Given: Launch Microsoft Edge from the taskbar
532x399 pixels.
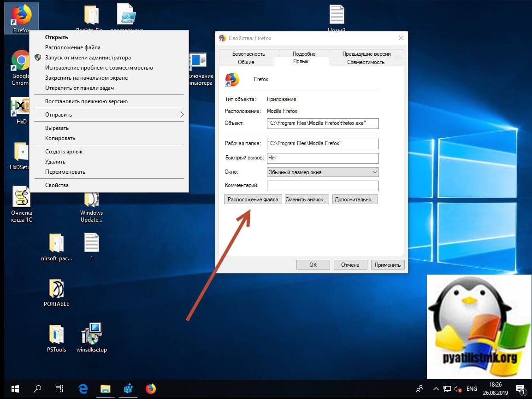Looking at the screenshot, I should point(83,389).
